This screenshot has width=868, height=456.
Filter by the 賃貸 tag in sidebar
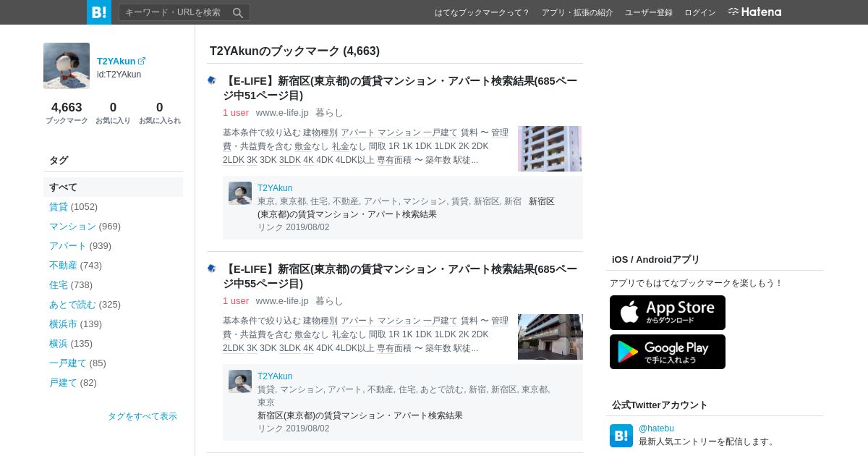pyautogui.click(x=59, y=206)
